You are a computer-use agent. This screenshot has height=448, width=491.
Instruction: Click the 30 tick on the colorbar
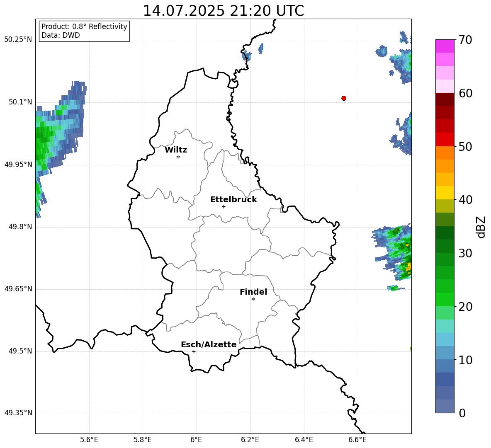(x=465, y=253)
